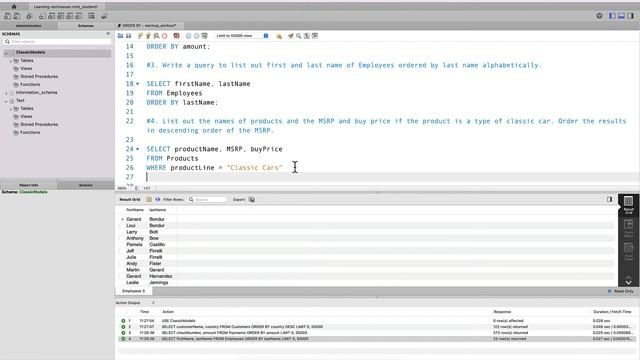Create a new stored procedure icon
The image size is (640, 360).
pos(69,16)
